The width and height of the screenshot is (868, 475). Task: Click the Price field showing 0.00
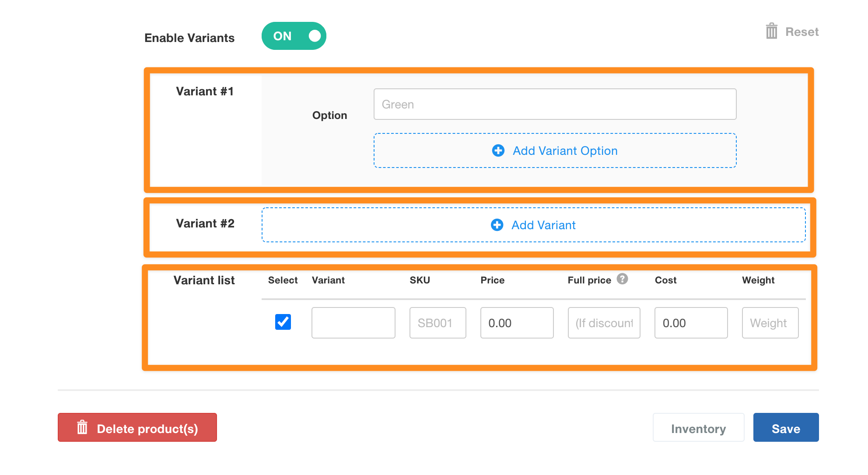pyautogui.click(x=517, y=323)
